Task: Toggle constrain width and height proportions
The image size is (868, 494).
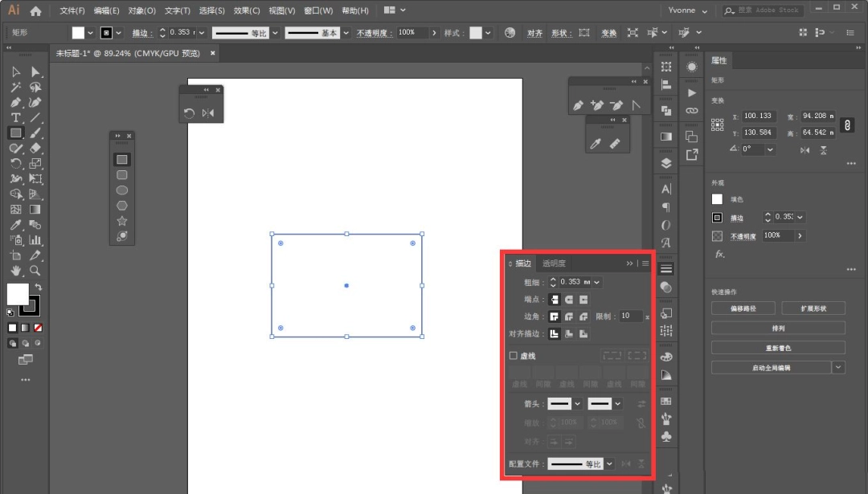Action: tap(847, 125)
